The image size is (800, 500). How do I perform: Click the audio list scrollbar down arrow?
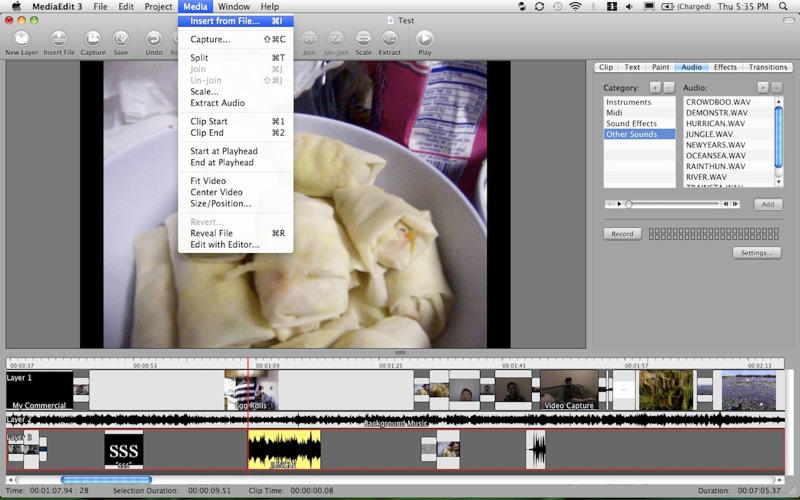click(x=779, y=182)
